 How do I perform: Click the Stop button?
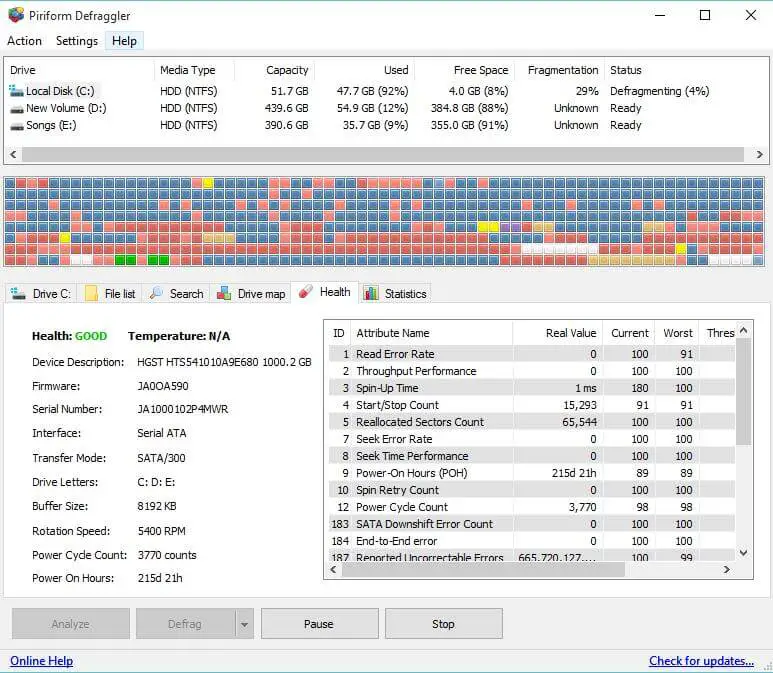(x=444, y=624)
